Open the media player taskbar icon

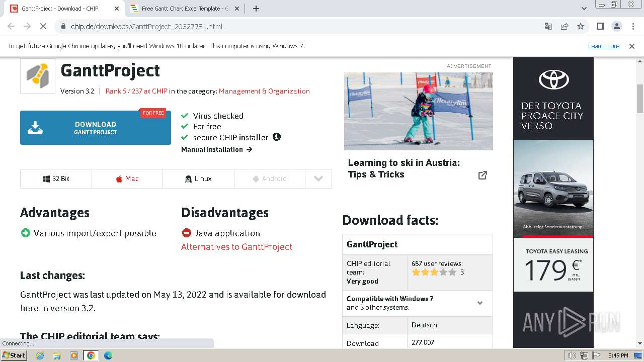click(x=74, y=355)
